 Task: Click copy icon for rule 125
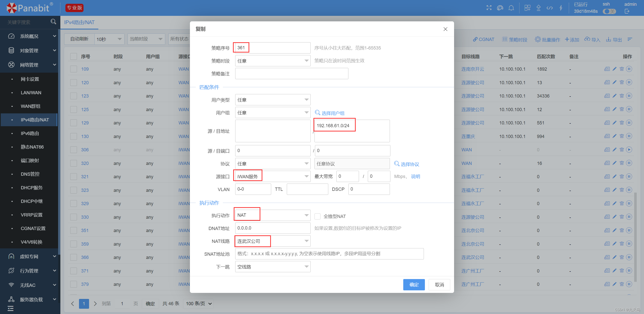click(x=607, y=109)
